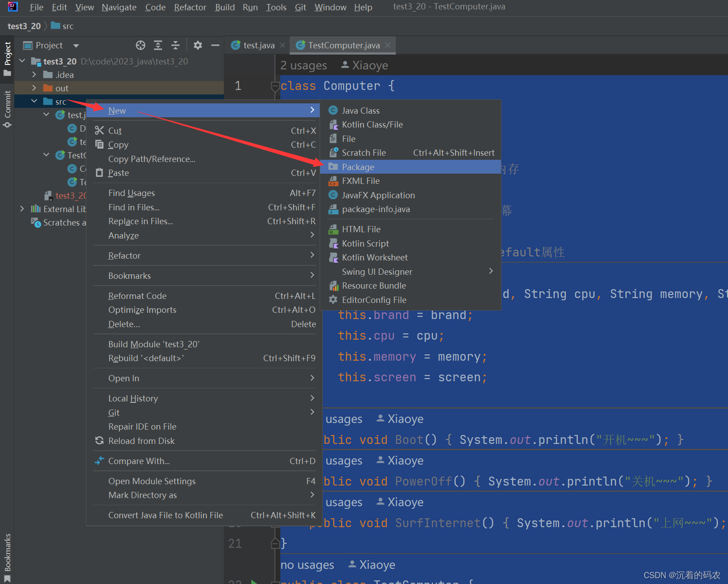Click the Compare With icon
The height and width of the screenshot is (584, 728).
99,461
